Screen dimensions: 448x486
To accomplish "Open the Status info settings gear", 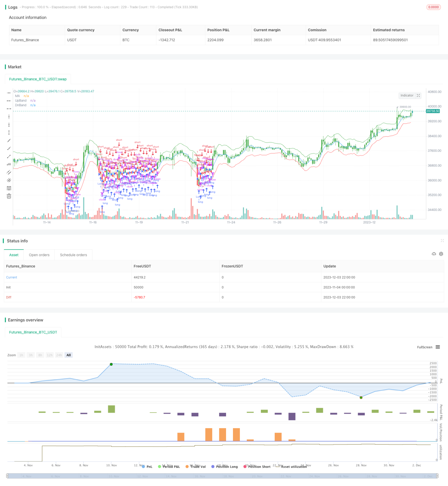I will tap(441, 254).
